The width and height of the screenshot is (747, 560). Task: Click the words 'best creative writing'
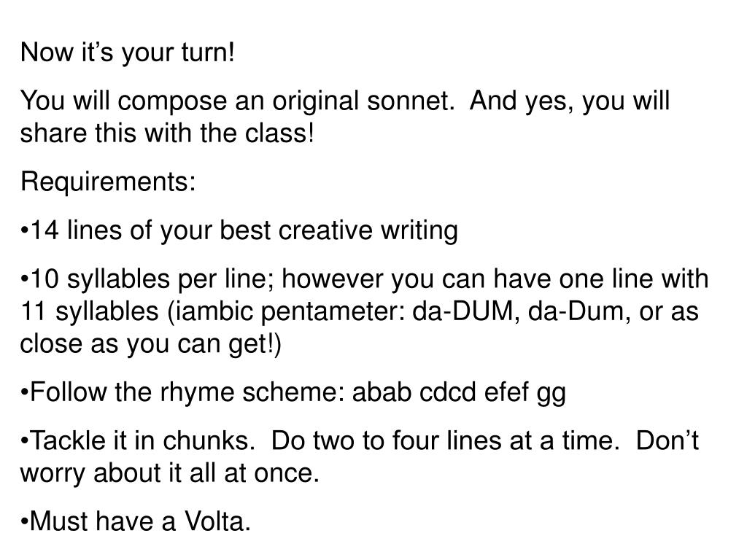click(x=338, y=230)
